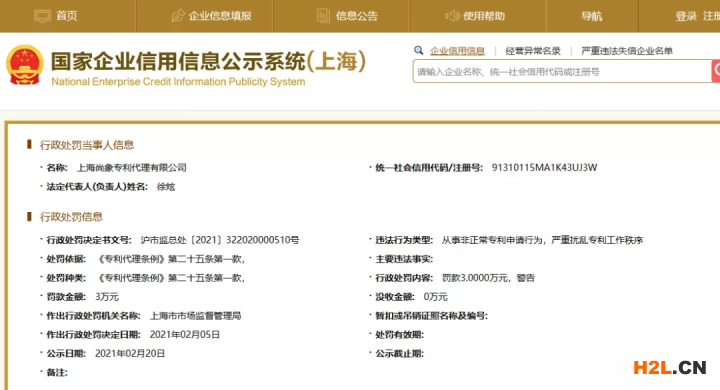
Task: Click the monitor icon beside 首页
Action: coord(42,16)
